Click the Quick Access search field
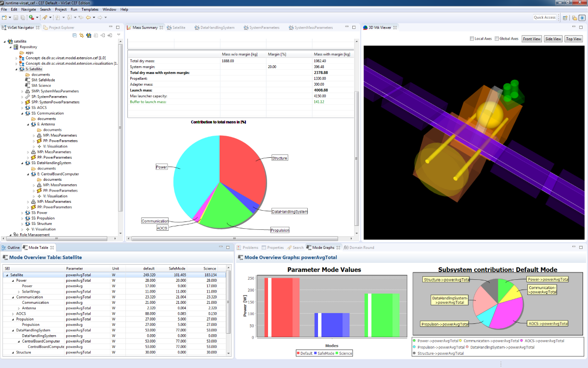The image size is (588, 368). click(545, 18)
